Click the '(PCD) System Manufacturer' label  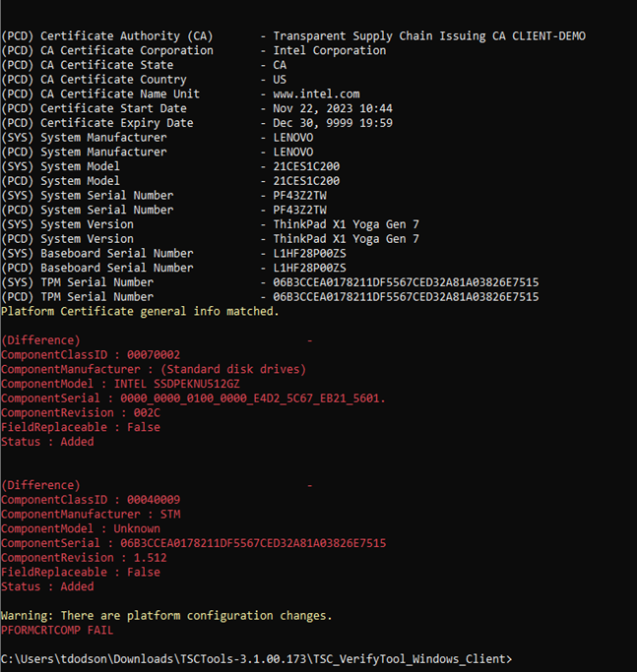click(84, 153)
